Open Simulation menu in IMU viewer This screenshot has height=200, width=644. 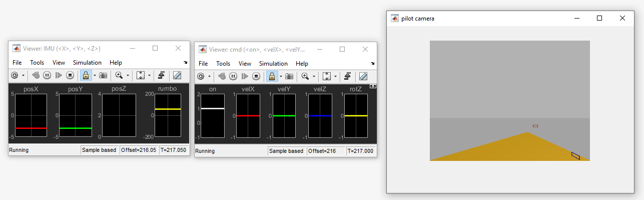pyautogui.click(x=87, y=63)
